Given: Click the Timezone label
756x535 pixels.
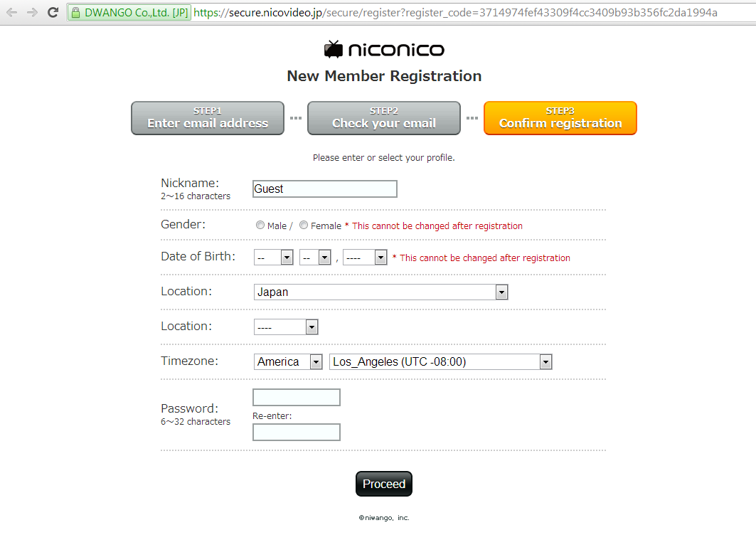Looking at the screenshot, I should pos(189,361).
